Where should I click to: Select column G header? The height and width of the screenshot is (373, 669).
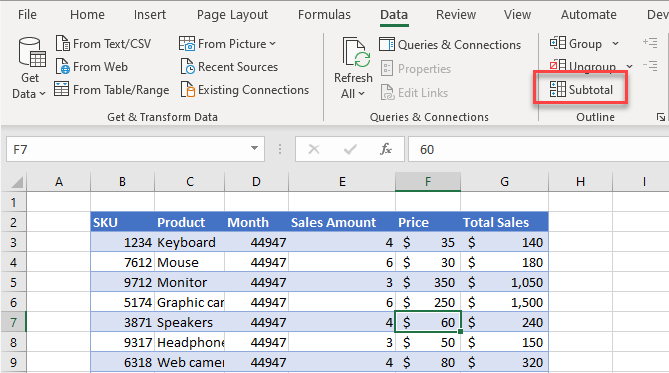[x=504, y=182]
